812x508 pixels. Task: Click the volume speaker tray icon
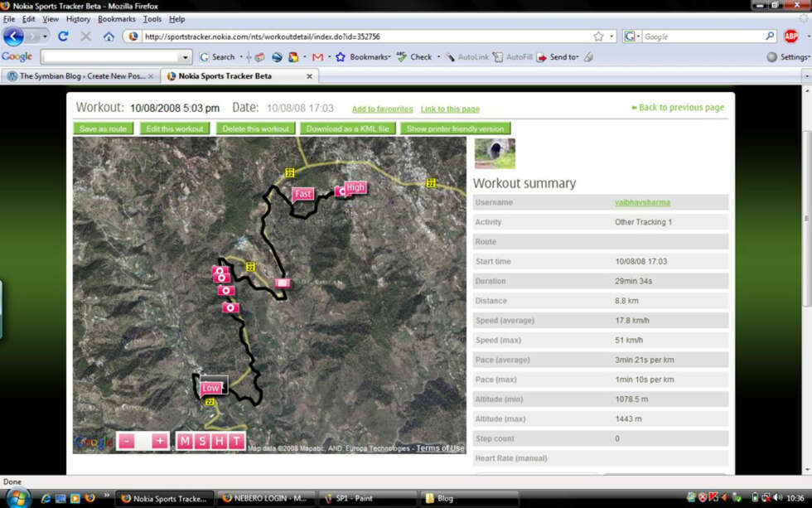(x=777, y=498)
